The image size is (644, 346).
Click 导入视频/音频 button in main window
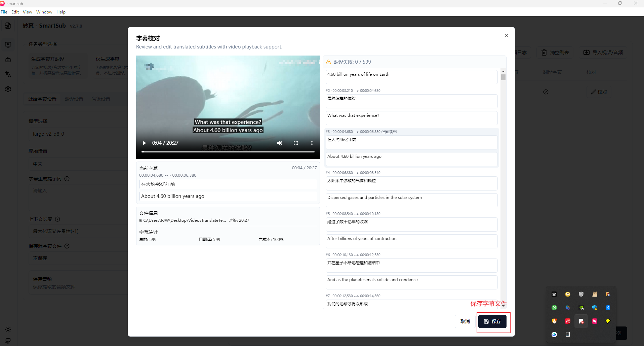(603, 53)
